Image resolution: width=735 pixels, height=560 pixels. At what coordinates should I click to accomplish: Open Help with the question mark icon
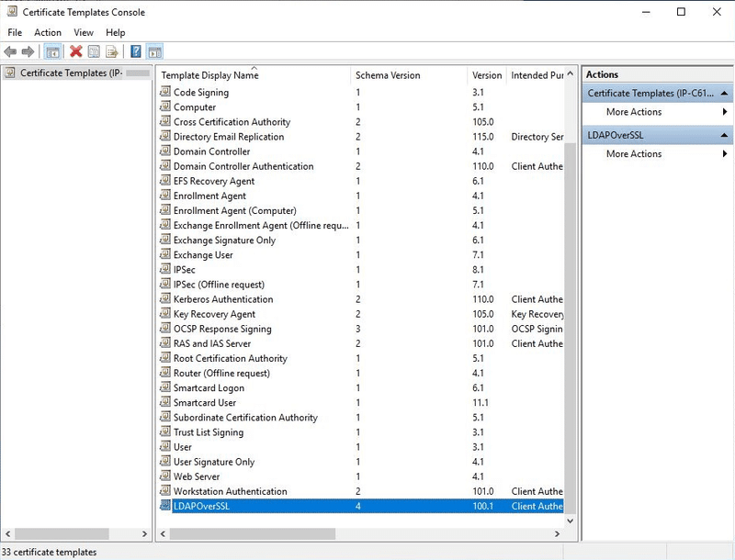point(136,51)
